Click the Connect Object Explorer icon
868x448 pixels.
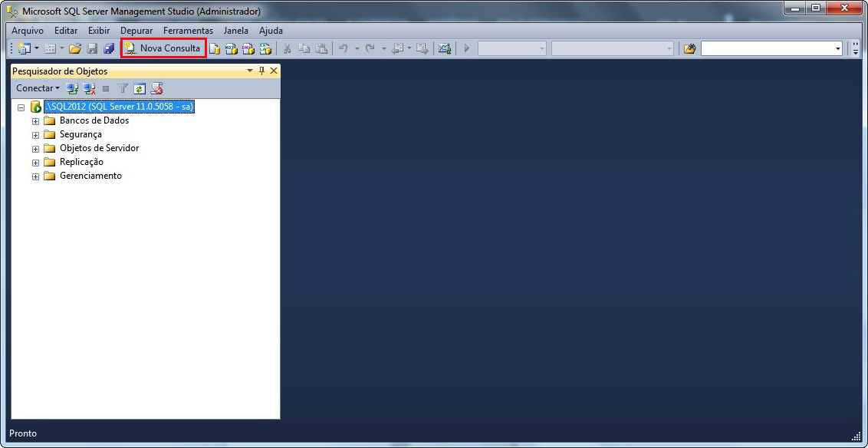(72, 88)
